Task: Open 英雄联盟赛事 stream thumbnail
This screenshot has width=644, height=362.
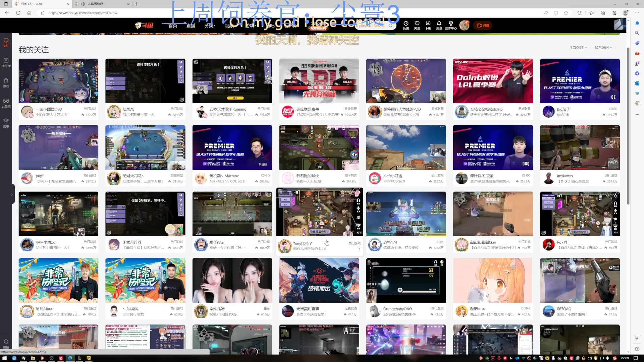Action: (x=319, y=81)
